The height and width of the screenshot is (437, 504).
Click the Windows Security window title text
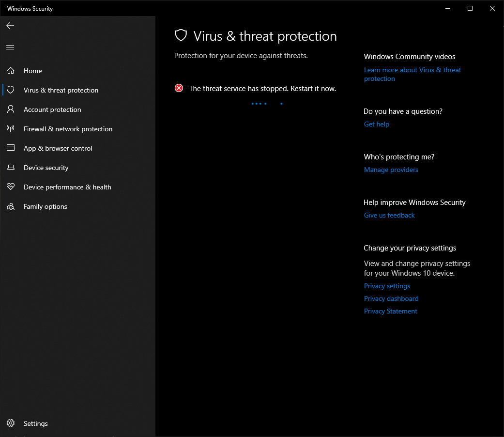coord(30,9)
